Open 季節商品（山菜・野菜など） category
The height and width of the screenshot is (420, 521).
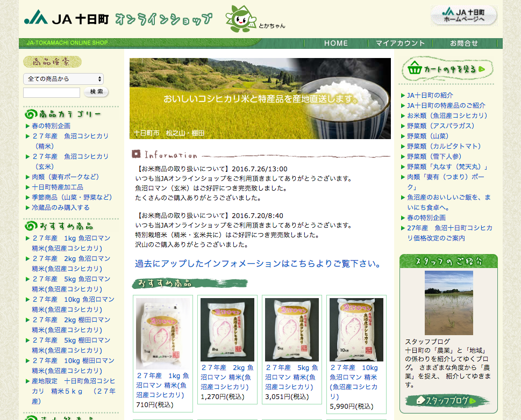point(72,197)
